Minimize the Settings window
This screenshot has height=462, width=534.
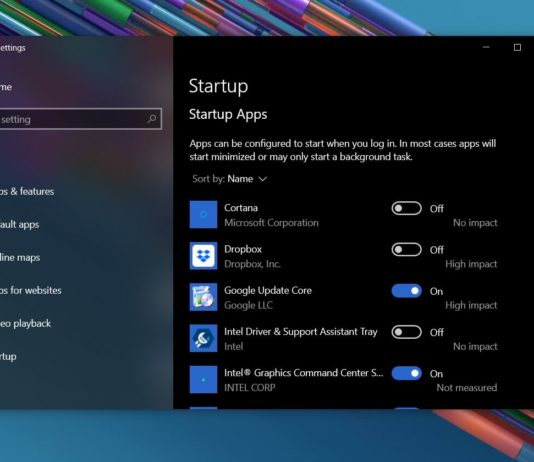[x=486, y=47]
